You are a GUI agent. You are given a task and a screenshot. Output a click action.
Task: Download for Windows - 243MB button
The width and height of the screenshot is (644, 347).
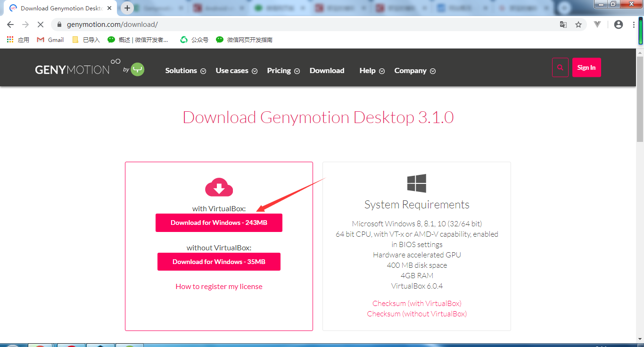[219, 223]
